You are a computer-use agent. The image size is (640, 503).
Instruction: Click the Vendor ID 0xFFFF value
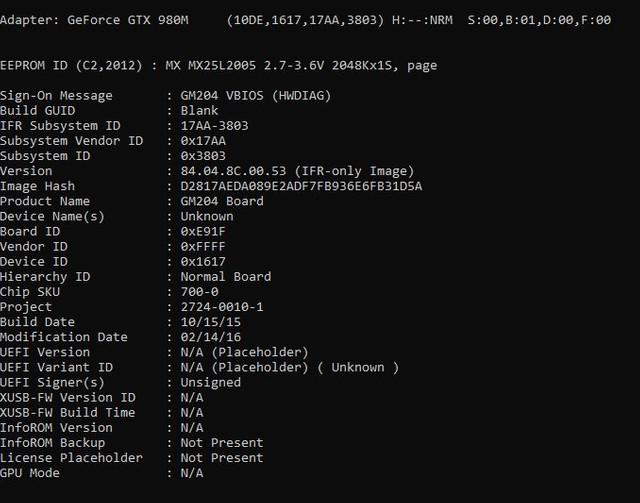click(203, 247)
